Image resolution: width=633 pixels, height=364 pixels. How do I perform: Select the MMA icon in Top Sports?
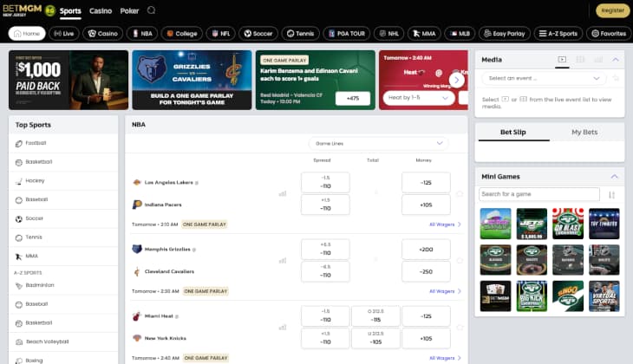point(18,257)
